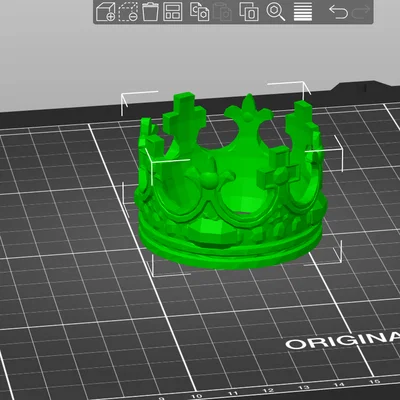This screenshot has width=400, height=400.
Task: Click the Add object cube icon
Action: click(105, 12)
